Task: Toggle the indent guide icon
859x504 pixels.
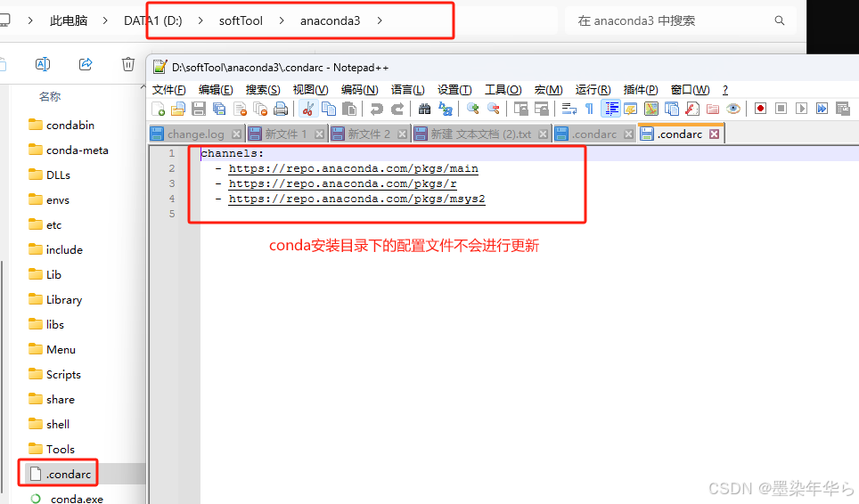Action: click(x=610, y=109)
